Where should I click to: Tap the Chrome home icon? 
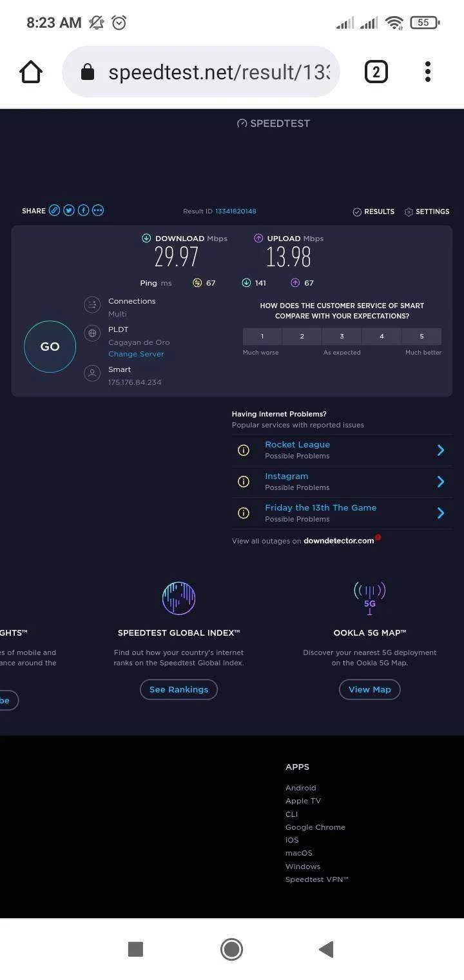point(31,72)
